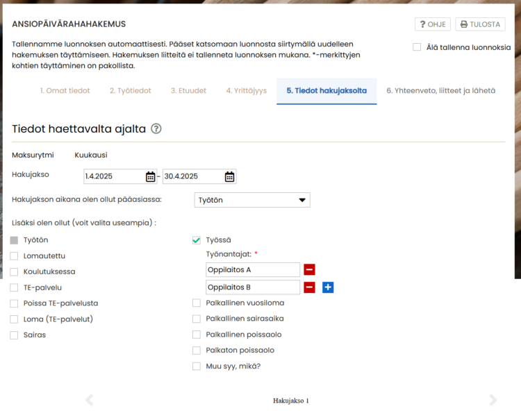Image resolution: width=521 pixels, height=420 pixels.
Task: Click the TULOSTA print button
Action: 480,24
